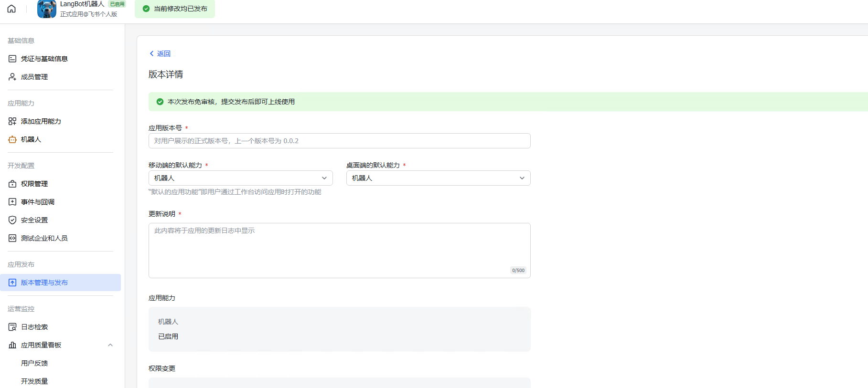Click the back link above version details
This screenshot has width=868, height=388.
pos(161,53)
